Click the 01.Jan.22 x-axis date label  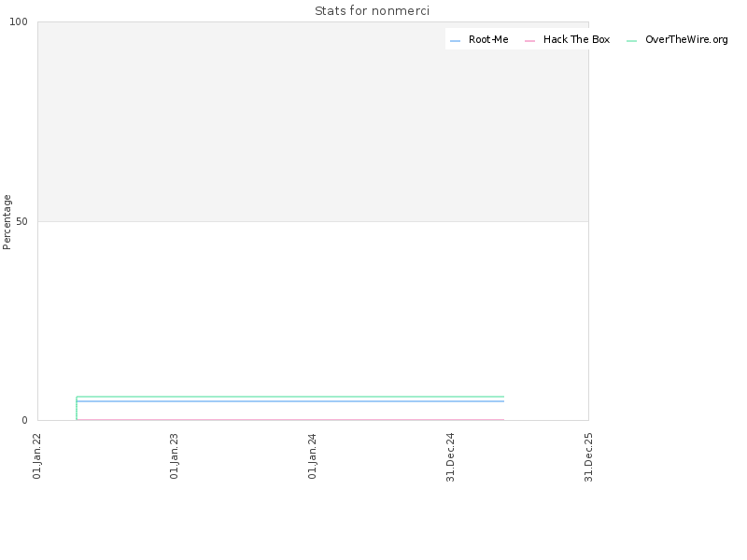tap(36, 455)
